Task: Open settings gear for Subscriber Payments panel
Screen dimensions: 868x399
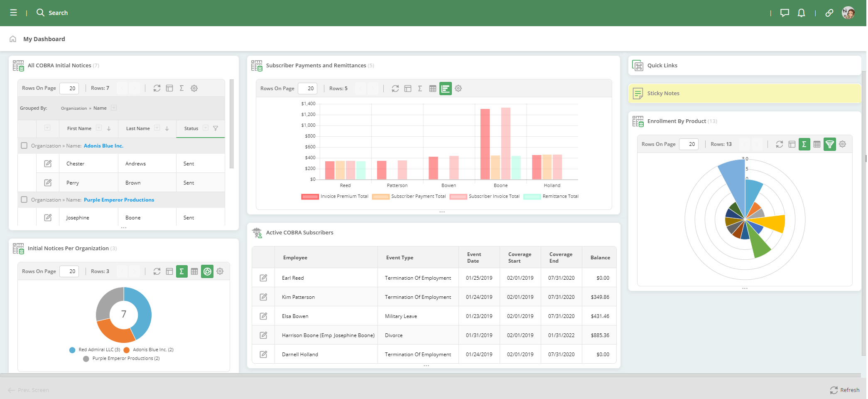Action: [458, 89]
